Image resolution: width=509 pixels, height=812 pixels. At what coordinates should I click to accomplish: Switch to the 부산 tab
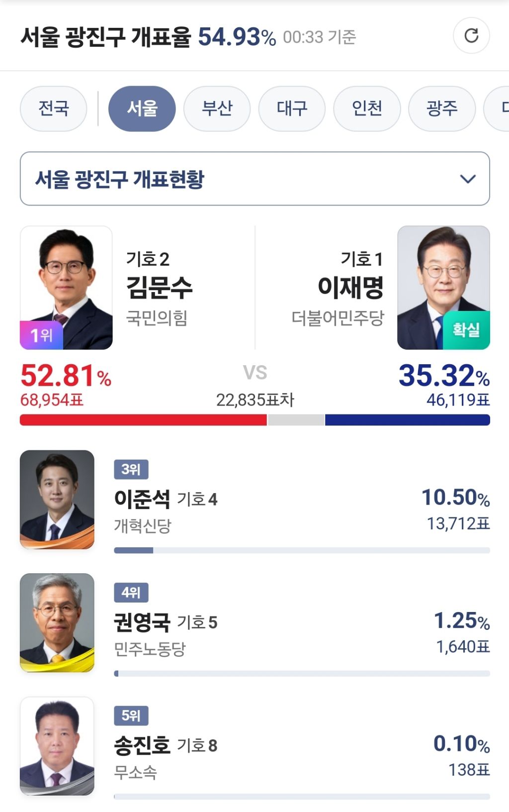(217, 108)
